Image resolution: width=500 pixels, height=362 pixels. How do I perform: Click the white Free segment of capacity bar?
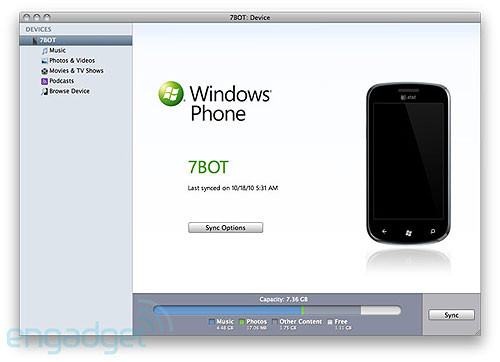pos(381,310)
